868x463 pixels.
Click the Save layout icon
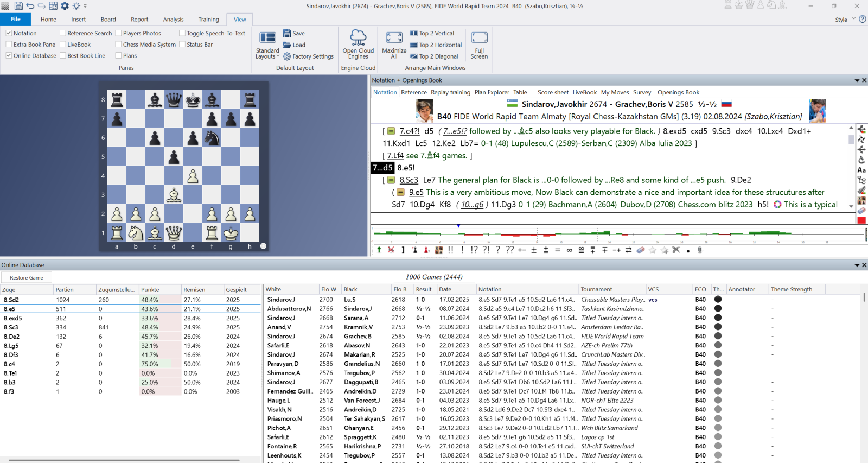(x=288, y=33)
